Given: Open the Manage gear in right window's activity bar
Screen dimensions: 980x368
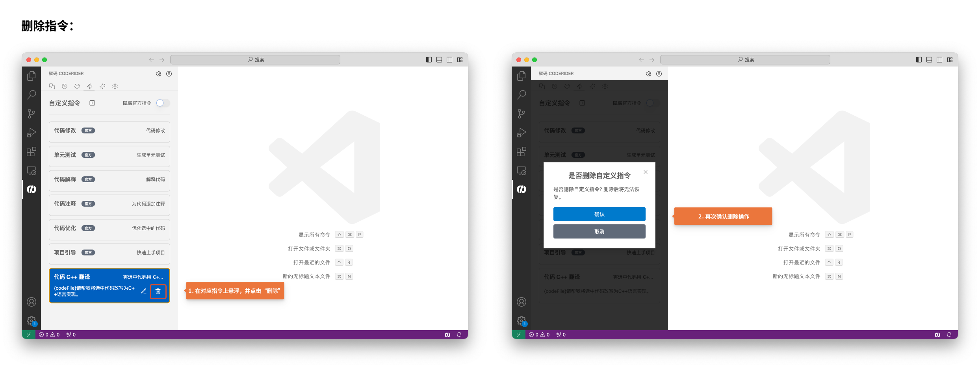Looking at the screenshot, I should click(522, 321).
